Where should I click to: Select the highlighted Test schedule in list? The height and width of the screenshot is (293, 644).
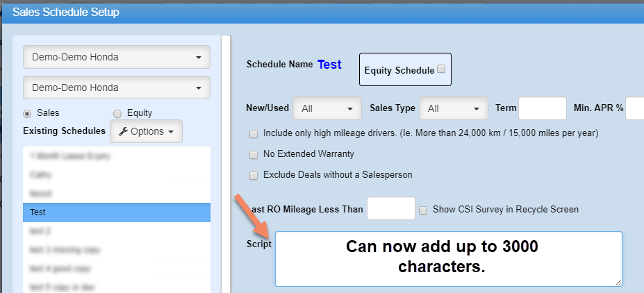pos(116,212)
